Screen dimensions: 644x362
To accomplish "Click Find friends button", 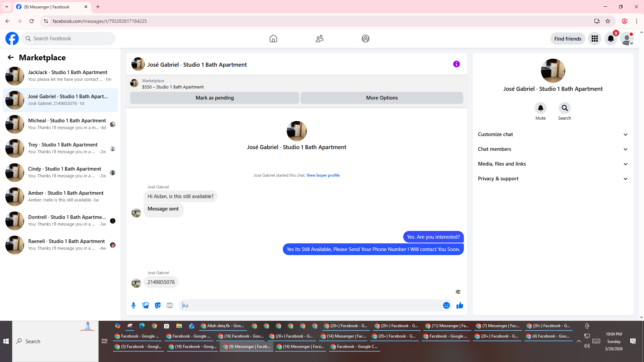I will click(568, 39).
